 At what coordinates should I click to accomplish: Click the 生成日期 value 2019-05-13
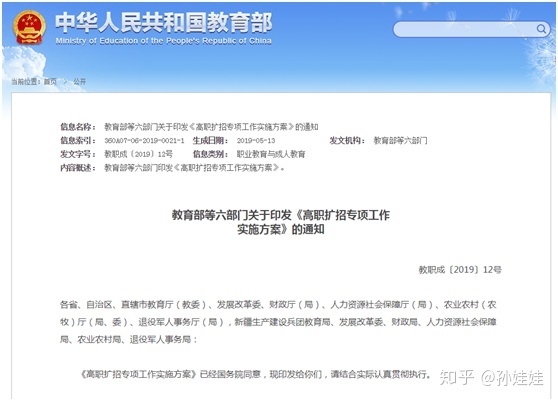coord(256,141)
